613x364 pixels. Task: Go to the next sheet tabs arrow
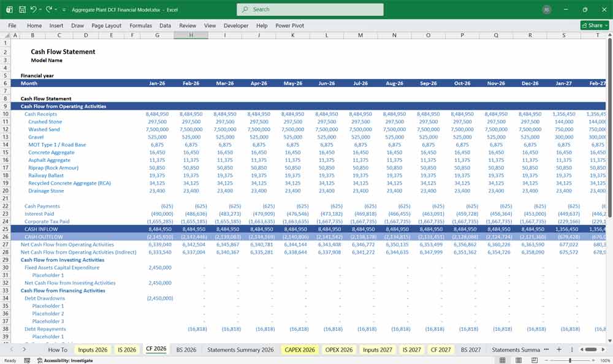click(24, 349)
